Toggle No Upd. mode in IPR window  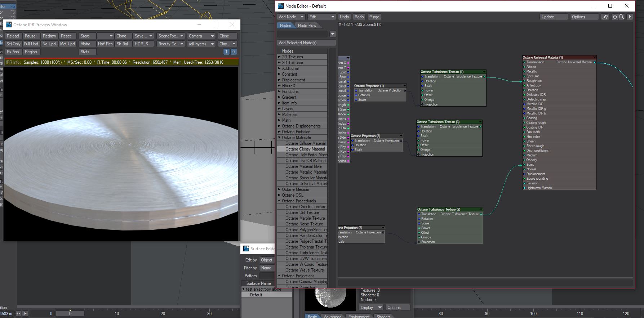click(x=49, y=44)
